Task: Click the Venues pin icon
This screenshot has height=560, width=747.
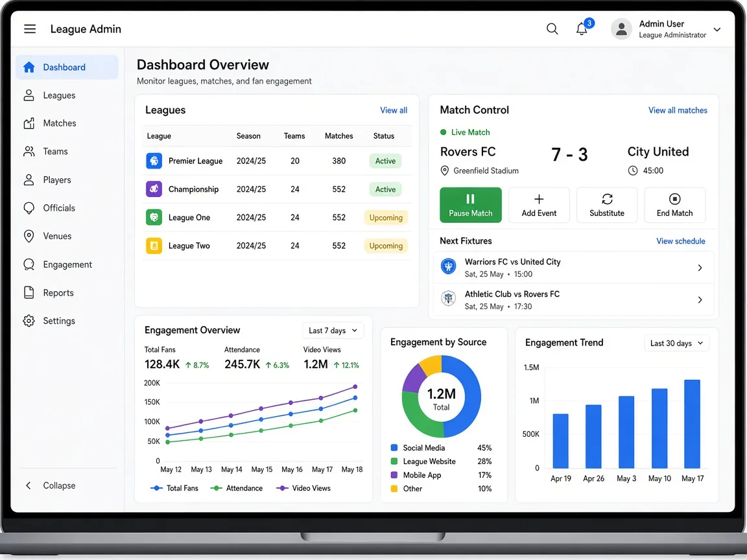Action: 29,236
